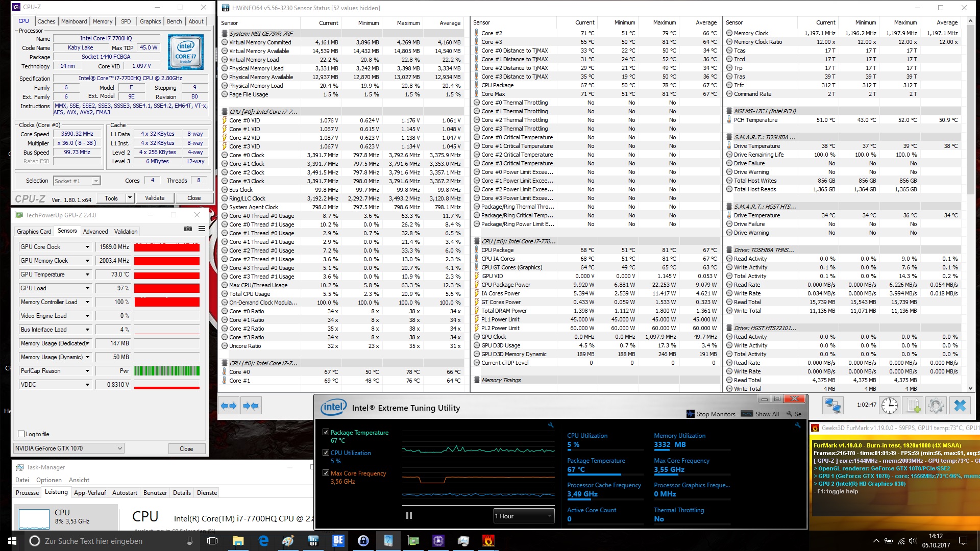Open Windows Start menu
Image resolution: width=980 pixels, height=551 pixels.
click(x=12, y=541)
